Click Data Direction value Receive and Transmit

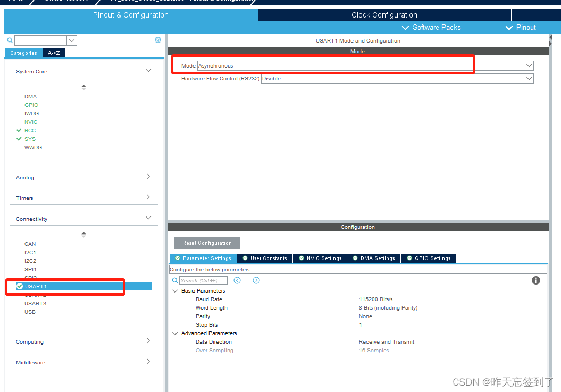(x=387, y=342)
